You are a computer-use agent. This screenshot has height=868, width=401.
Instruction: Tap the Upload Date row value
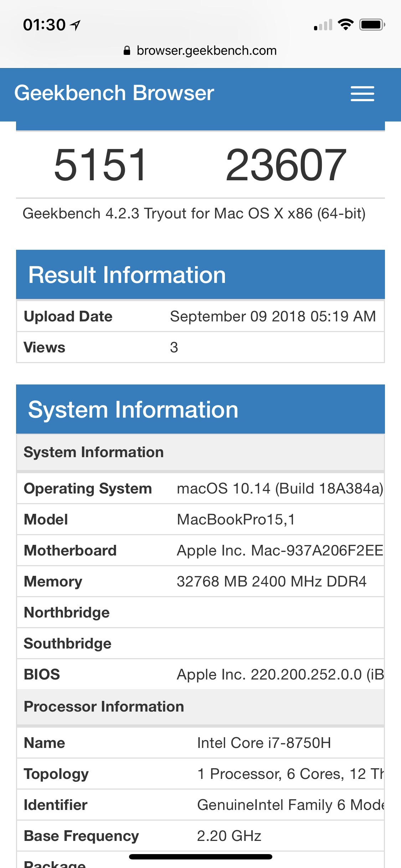pyautogui.click(x=273, y=316)
